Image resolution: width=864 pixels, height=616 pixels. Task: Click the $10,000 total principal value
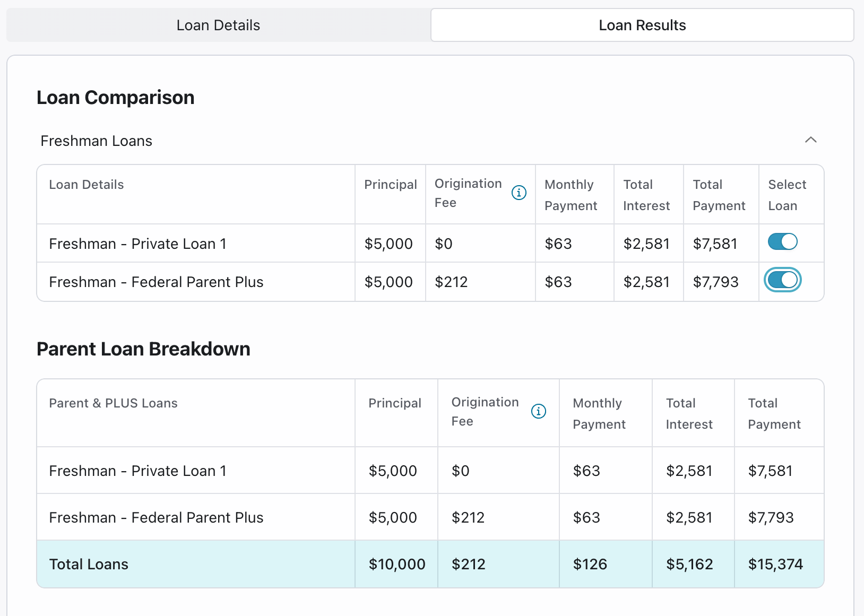396,564
